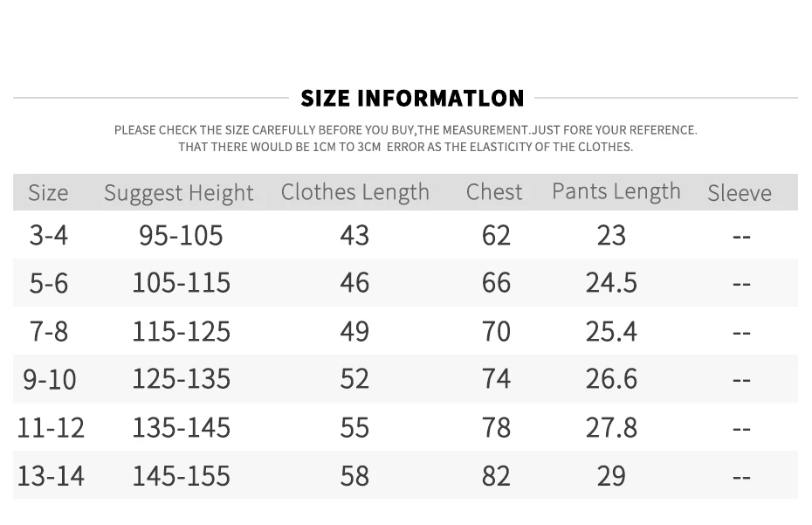Image resolution: width=812 pixels, height=525 pixels.
Task: Click the Clothes Length column header
Action: [x=354, y=192]
